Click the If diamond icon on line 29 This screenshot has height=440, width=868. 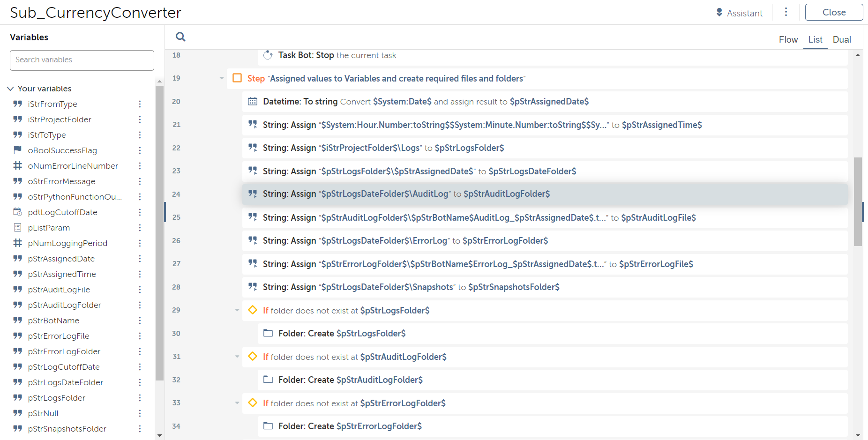coord(253,310)
